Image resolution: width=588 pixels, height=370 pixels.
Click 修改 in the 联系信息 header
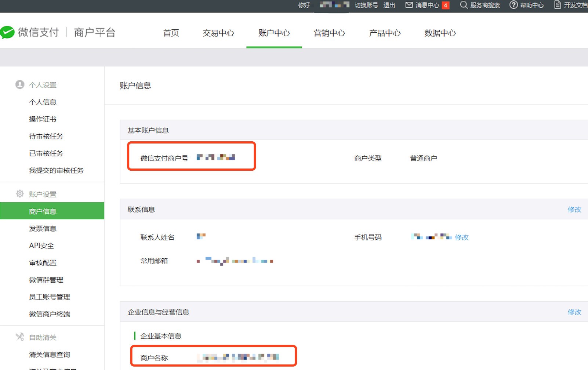574,209
